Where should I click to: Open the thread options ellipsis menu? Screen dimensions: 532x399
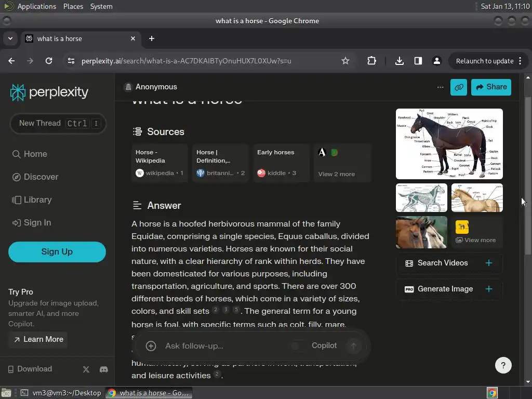[440, 87]
